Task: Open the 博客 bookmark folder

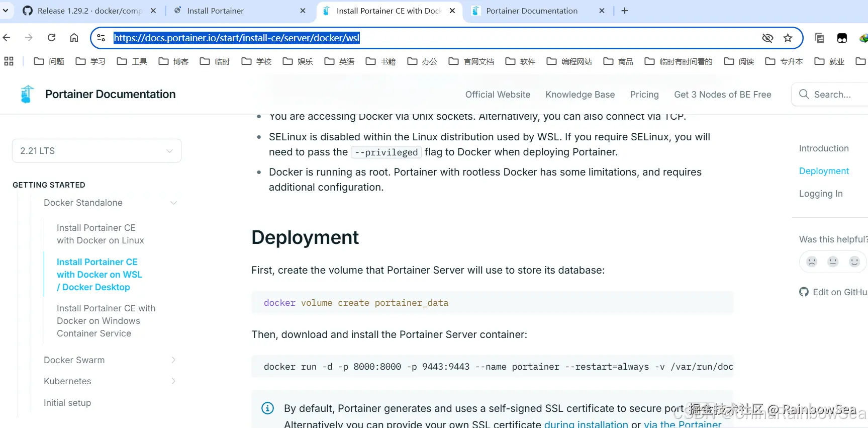Action: point(173,61)
